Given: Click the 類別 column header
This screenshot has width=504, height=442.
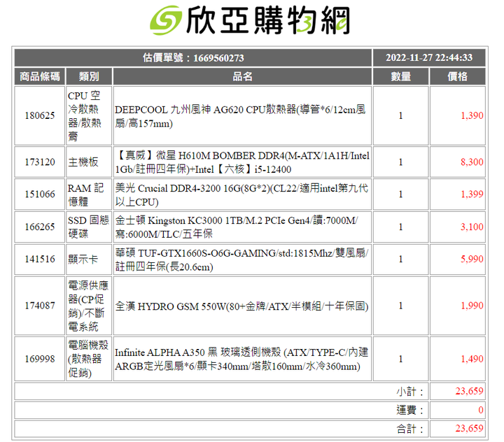Looking at the screenshot, I should [x=89, y=76].
